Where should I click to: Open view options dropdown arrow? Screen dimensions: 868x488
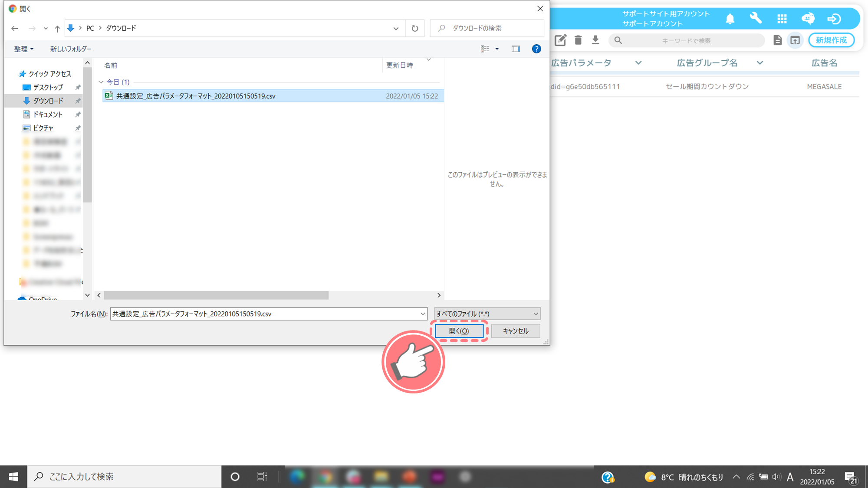coord(497,49)
